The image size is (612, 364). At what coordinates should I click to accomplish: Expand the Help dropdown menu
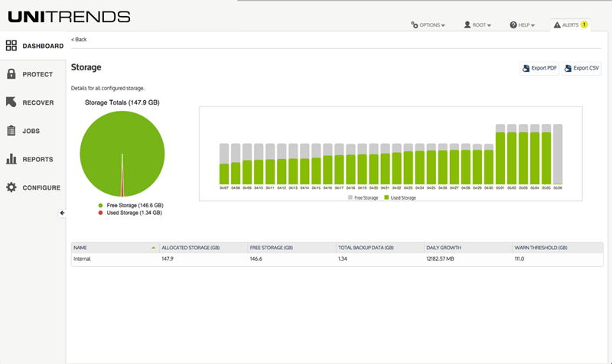tap(522, 25)
